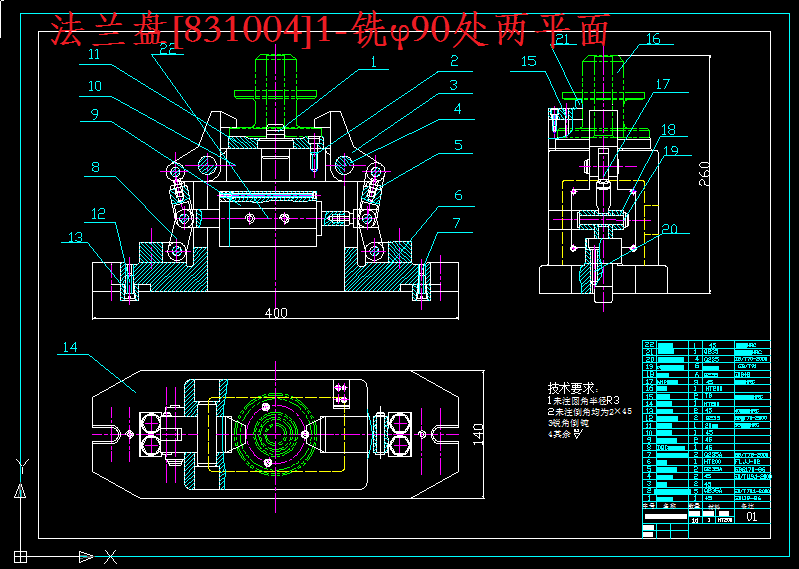Pick the 140 depth dimension text
The height and width of the screenshot is (569, 799).
[478, 434]
